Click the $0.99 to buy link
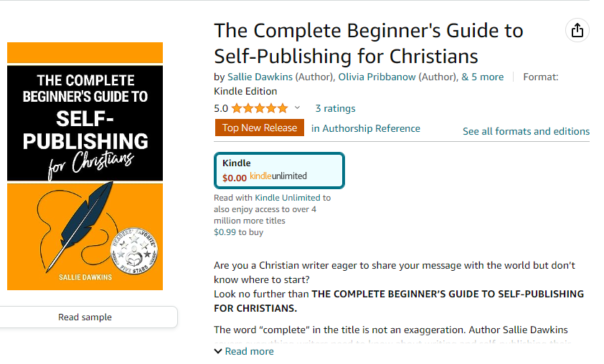The image size is (604, 364). coord(238,232)
